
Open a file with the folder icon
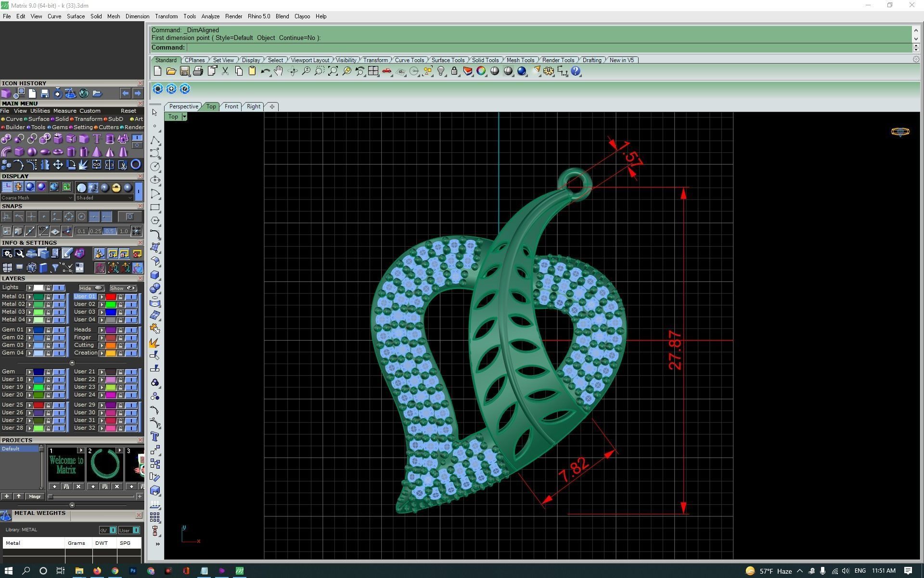click(x=171, y=71)
